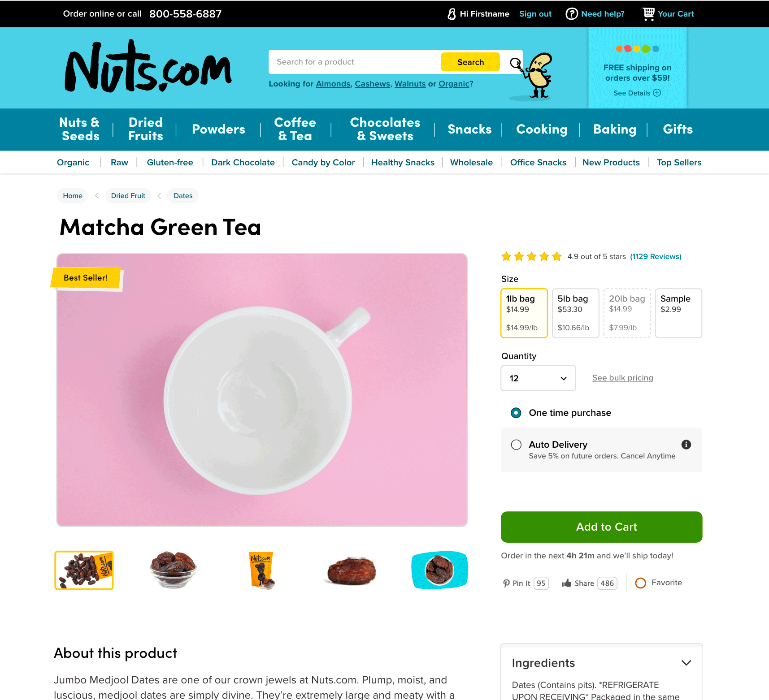Open the See bulk pricing link

(622, 378)
